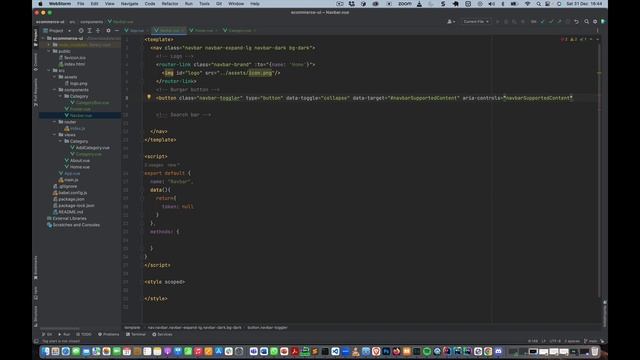Select About.vue in views folder

(80, 160)
